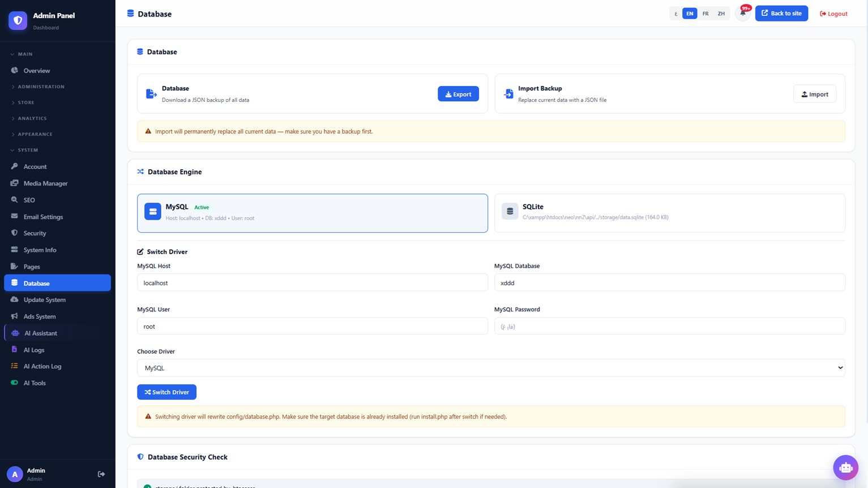868x488 pixels.
Task: Switch language to ZH
Action: [721, 14]
